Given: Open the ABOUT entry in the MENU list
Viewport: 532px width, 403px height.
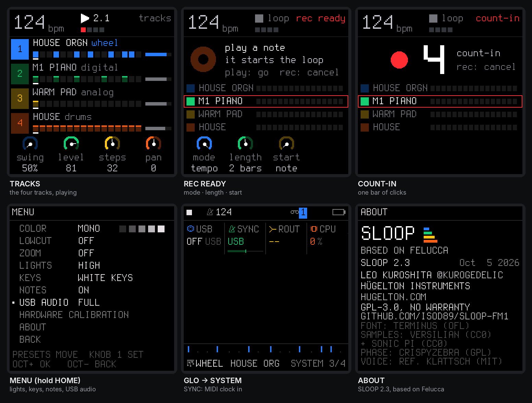Looking at the screenshot, I should click(x=33, y=327).
